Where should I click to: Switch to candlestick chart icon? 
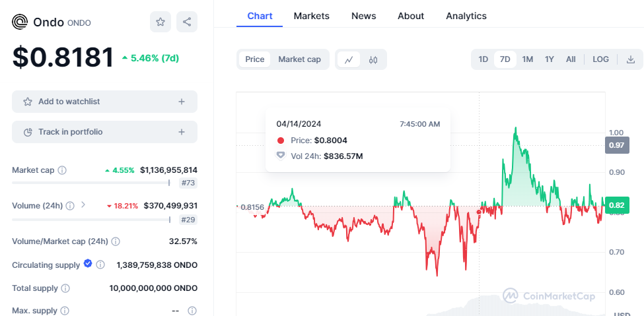(x=373, y=59)
